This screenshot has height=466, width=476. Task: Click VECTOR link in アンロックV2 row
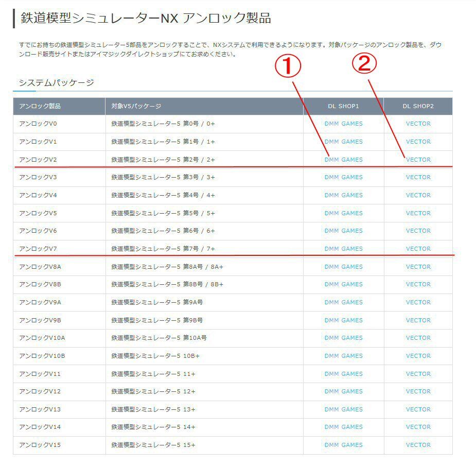point(418,160)
